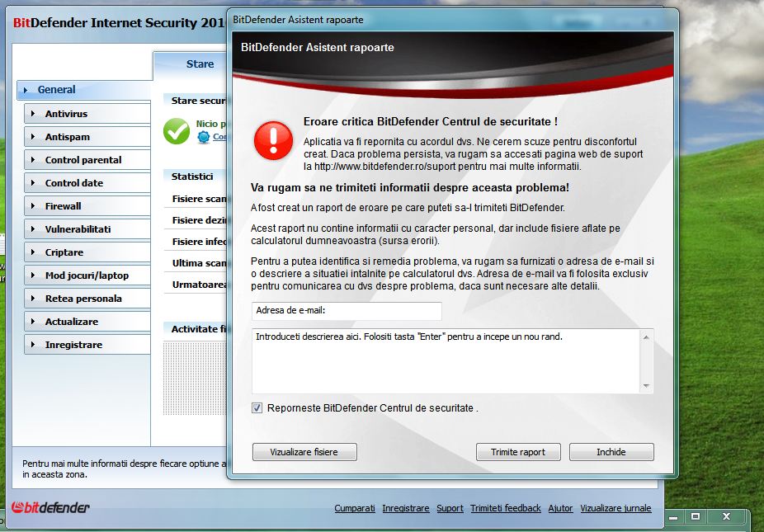Image resolution: width=764 pixels, height=532 pixels.
Task: Click the Urmatoarea statistics row
Action: 196,285
